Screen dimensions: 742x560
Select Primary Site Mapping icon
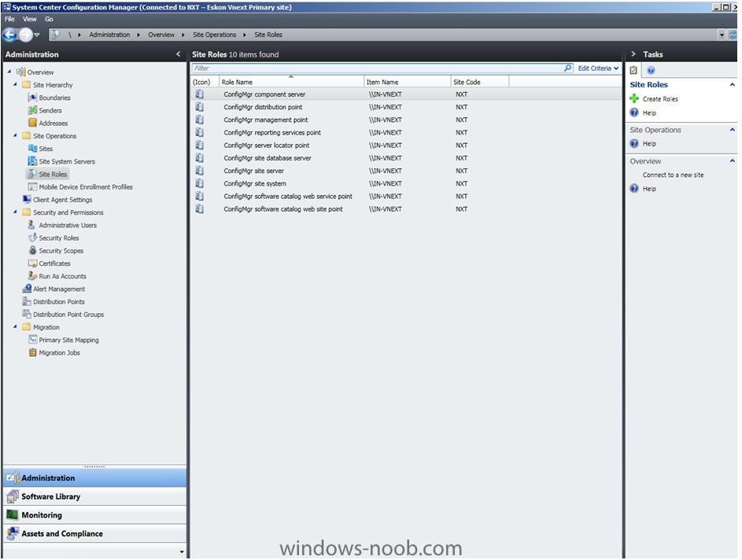[x=32, y=340]
